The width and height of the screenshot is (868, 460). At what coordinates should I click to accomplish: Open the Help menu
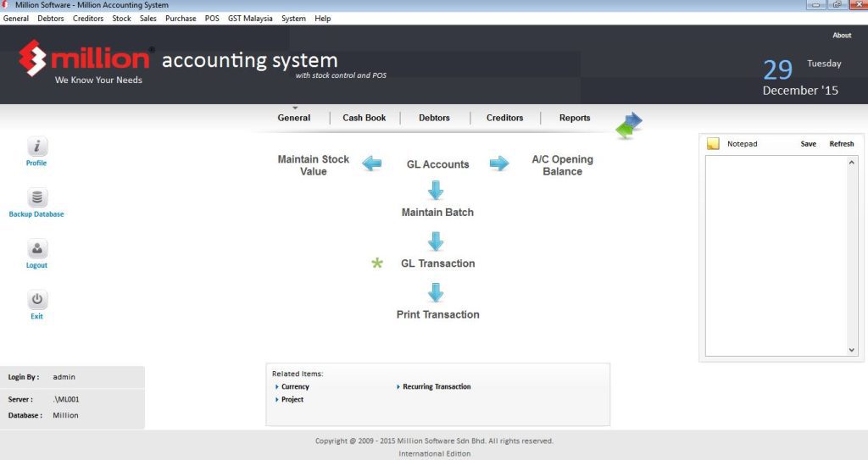click(323, 19)
